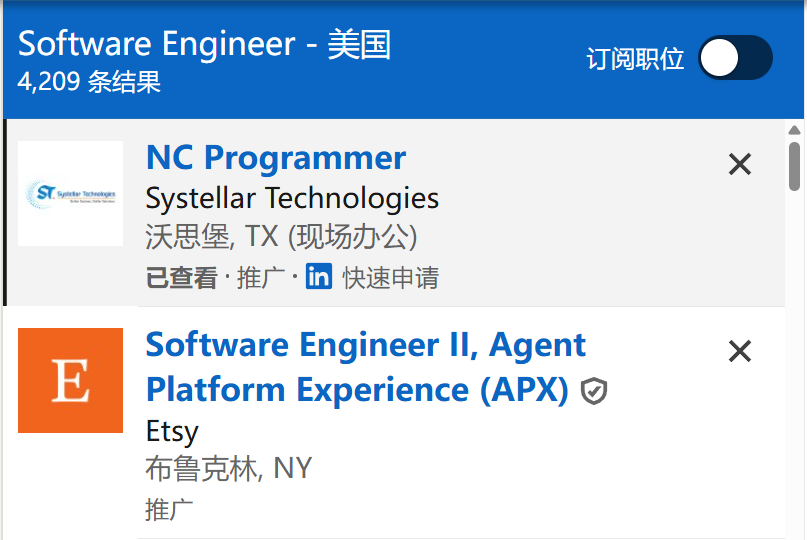Screen dimensions: 807x540
Task: Click the verified shield badge icon
Action: point(594,391)
